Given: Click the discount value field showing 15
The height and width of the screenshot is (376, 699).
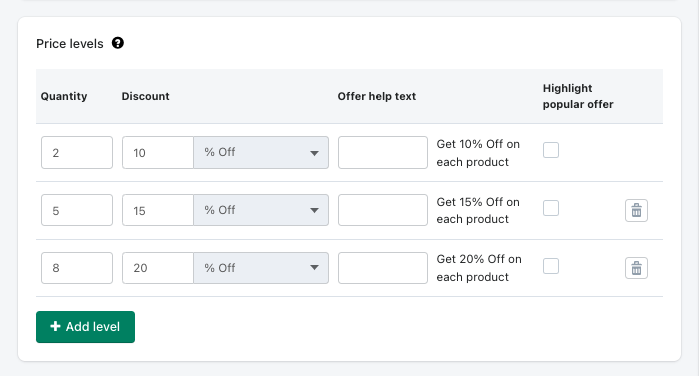Looking at the screenshot, I should coord(158,210).
